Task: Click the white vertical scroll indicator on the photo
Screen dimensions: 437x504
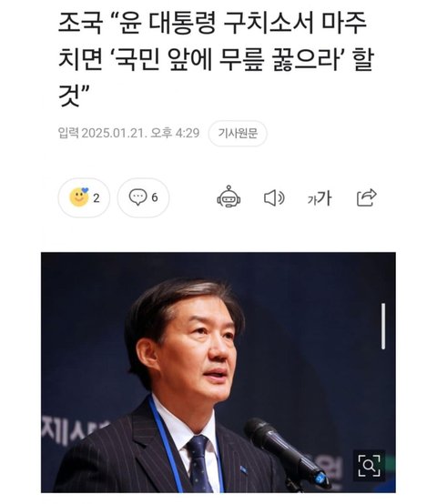Action: 383,326
